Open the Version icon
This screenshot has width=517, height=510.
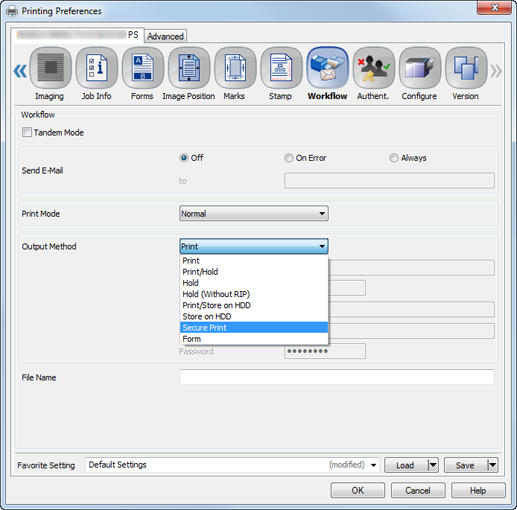point(466,68)
